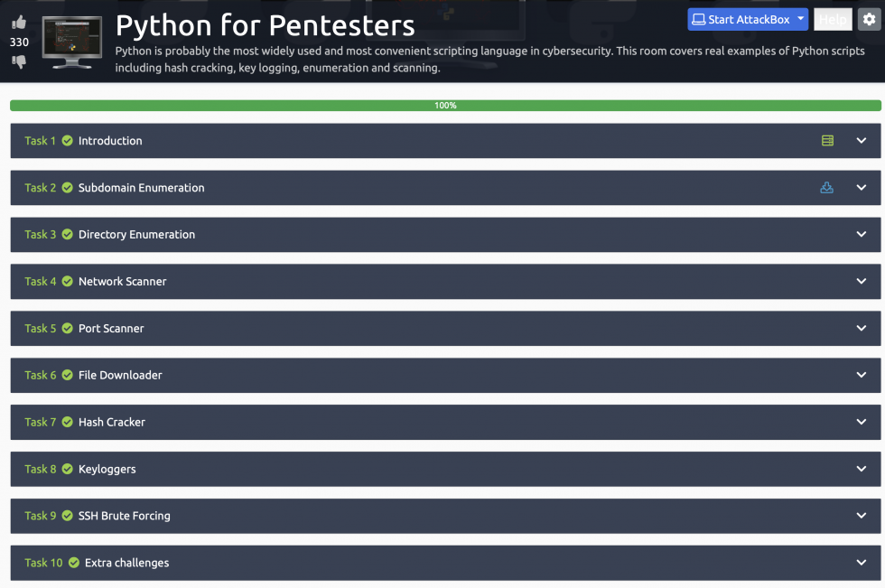Screen dimensions: 885x588
Task: Click the start machine icon on Task 1
Action: click(827, 140)
